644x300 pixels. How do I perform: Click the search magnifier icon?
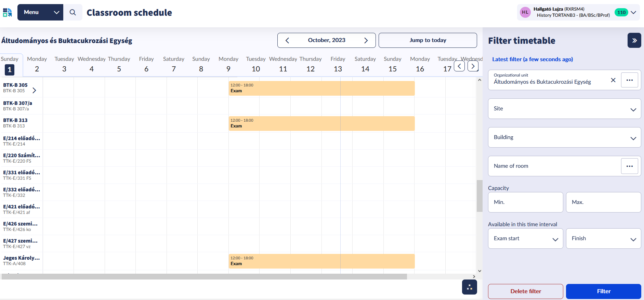tap(73, 12)
